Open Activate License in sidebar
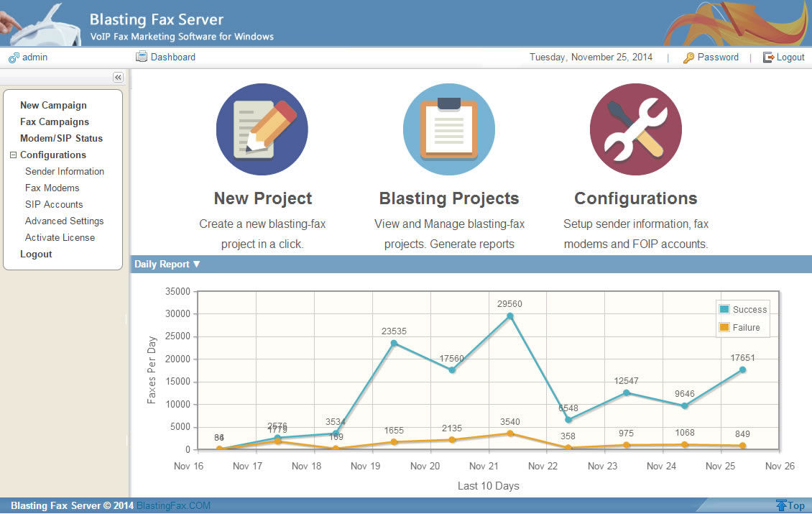Viewport: 812px width, 514px height. [60, 238]
